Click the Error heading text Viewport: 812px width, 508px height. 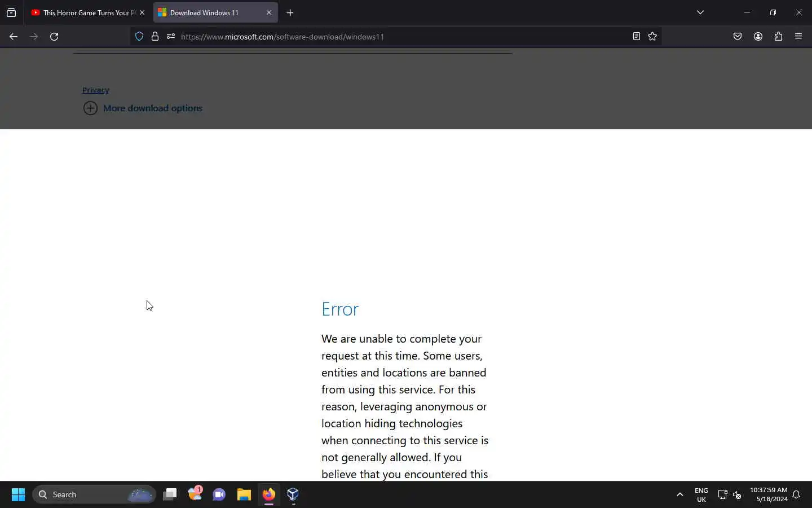[340, 309]
